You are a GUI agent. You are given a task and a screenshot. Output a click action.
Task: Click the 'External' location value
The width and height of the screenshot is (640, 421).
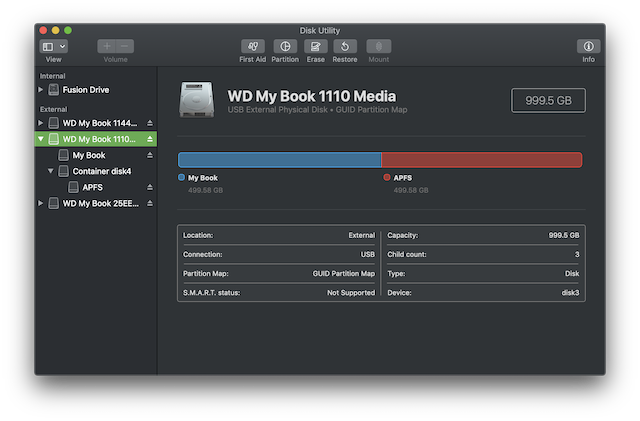[x=362, y=235]
